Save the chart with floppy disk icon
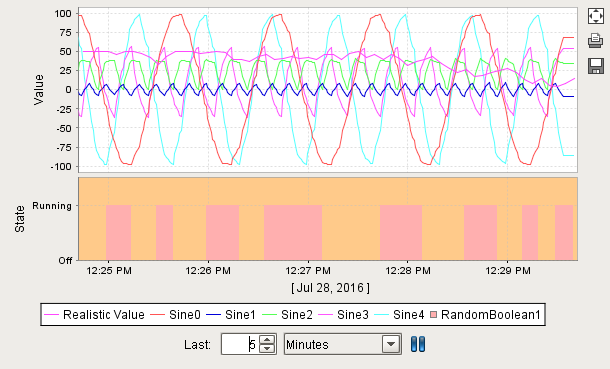 [x=595, y=66]
